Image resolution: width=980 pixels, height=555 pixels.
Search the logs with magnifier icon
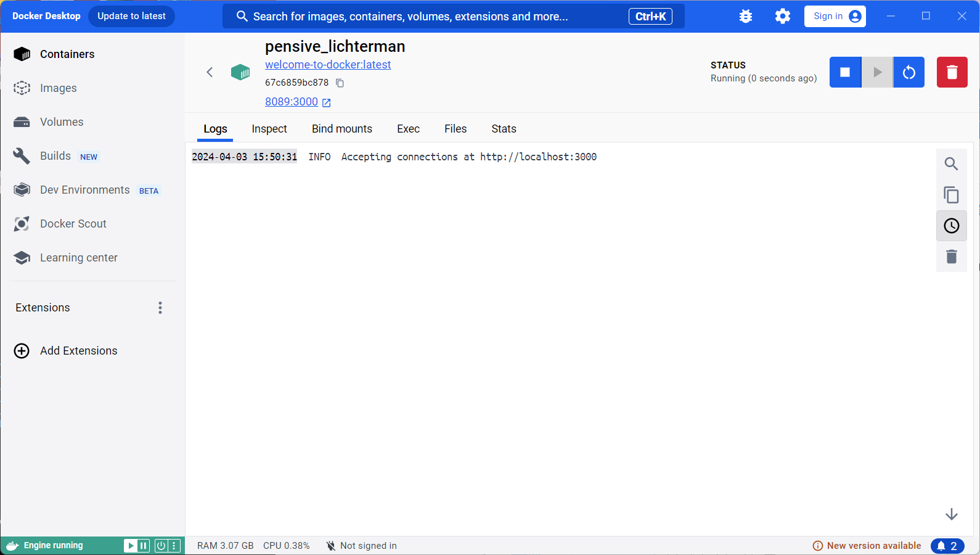click(x=952, y=164)
